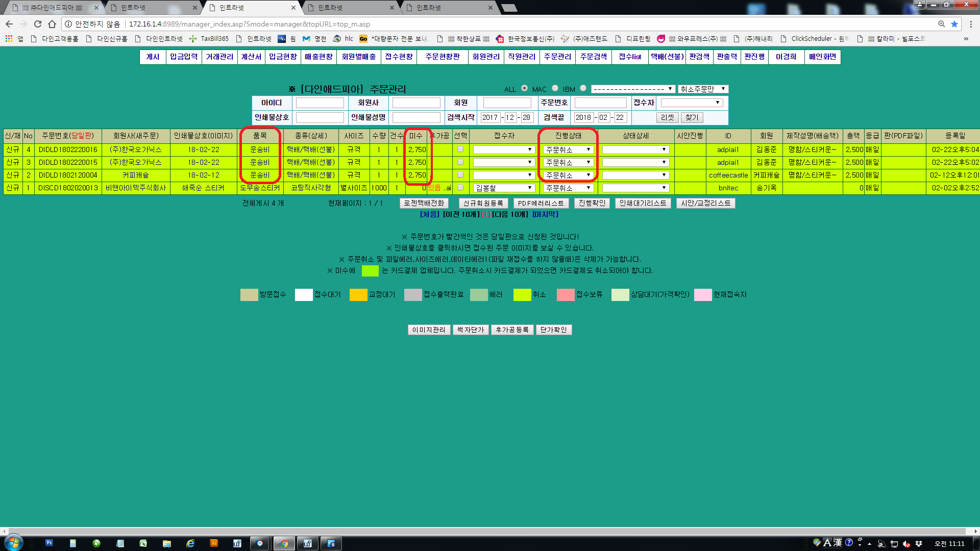Image resolution: width=980 pixels, height=551 pixels.
Task: Launch Illustrator from the taskbar
Action: (x=214, y=543)
